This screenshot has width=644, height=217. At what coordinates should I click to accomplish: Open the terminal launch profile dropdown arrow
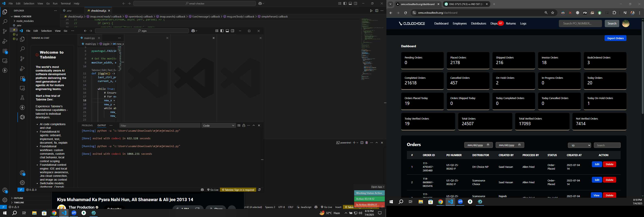357,143
